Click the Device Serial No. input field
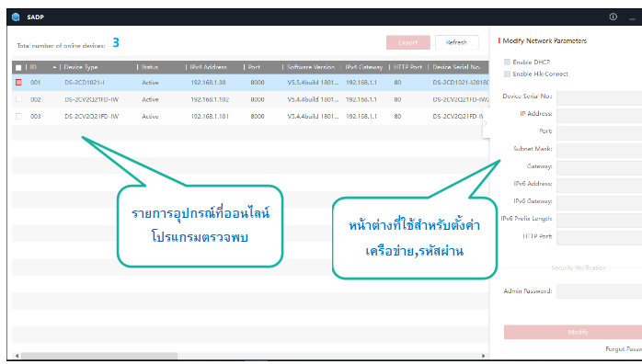This screenshot has height=364, width=642. pyautogui.click(x=599, y=98)
